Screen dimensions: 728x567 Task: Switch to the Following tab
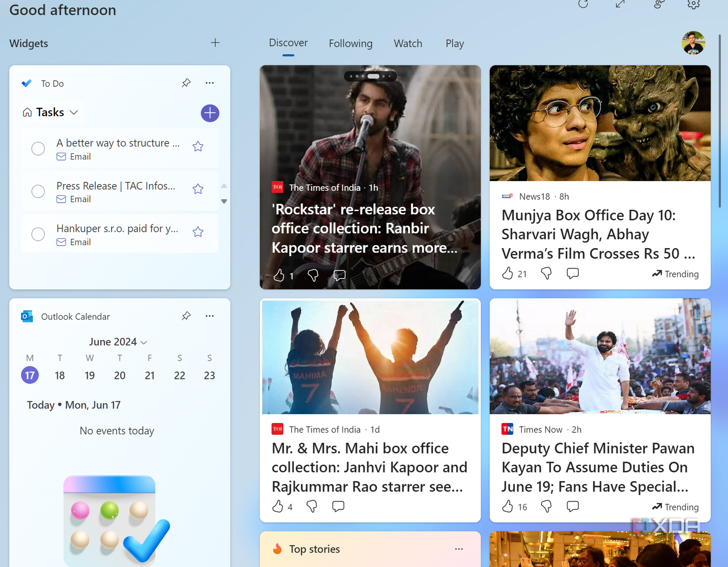tap(350, 43)
